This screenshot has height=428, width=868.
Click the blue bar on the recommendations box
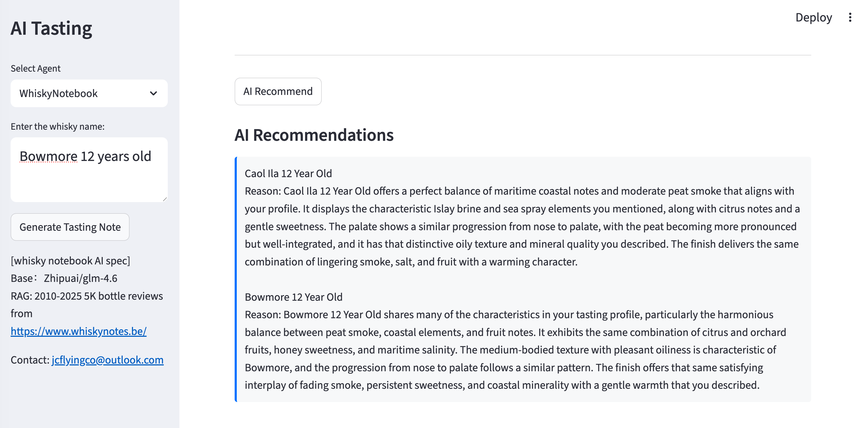[x=236, y=279]
